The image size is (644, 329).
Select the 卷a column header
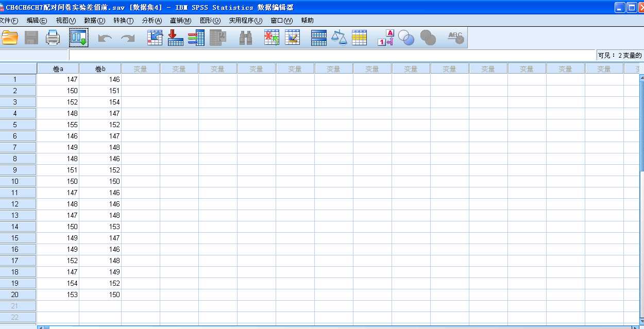coord(58,68)
